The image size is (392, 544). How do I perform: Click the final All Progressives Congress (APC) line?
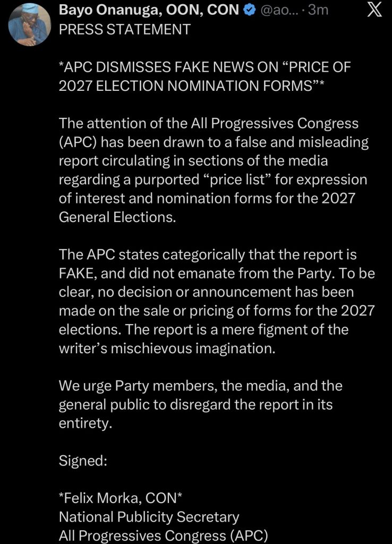[x=165, y=535]
